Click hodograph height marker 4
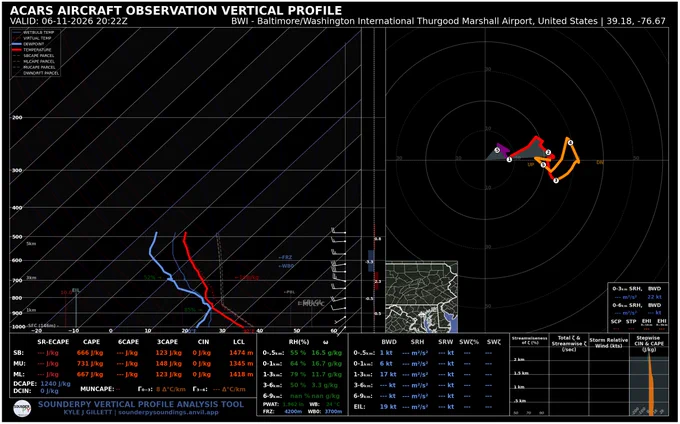 tap(570, 143)
